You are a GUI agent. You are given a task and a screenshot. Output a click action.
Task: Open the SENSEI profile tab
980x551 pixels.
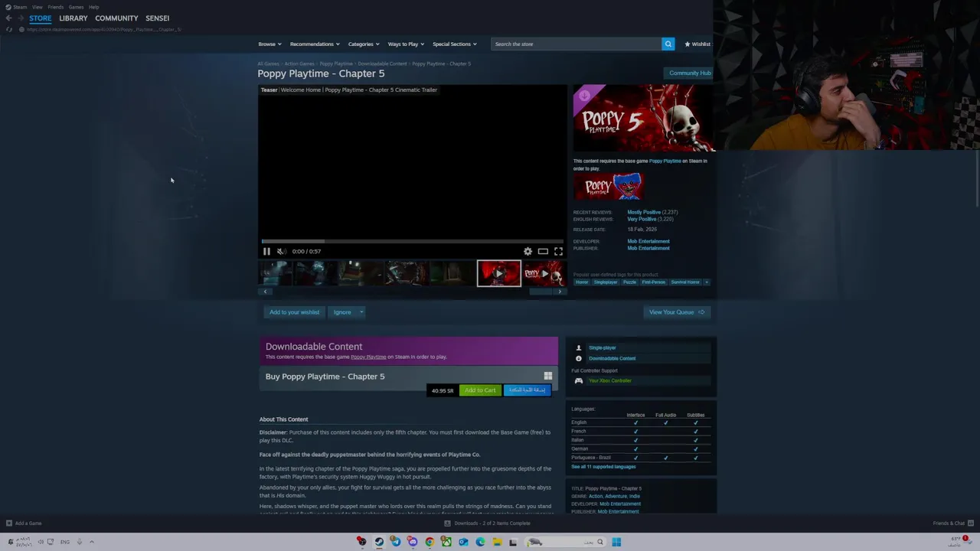(158, 18)
